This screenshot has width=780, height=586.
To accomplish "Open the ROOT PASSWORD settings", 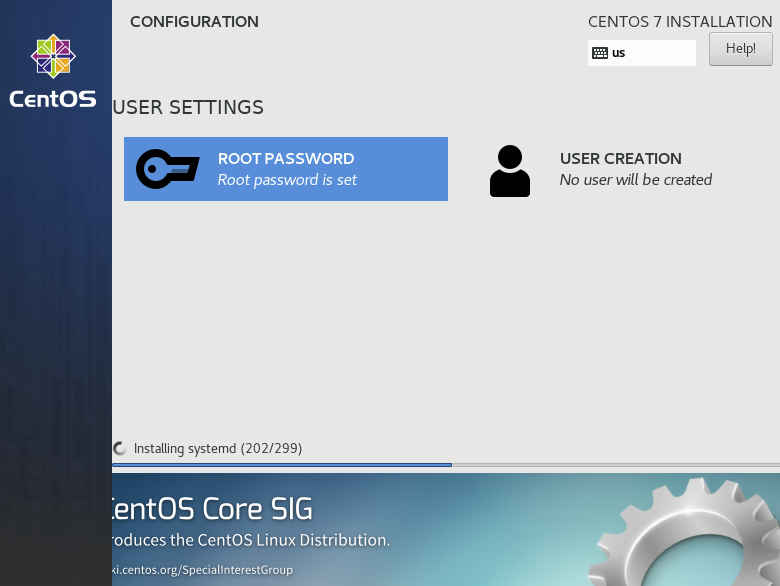I will point(286,169).
